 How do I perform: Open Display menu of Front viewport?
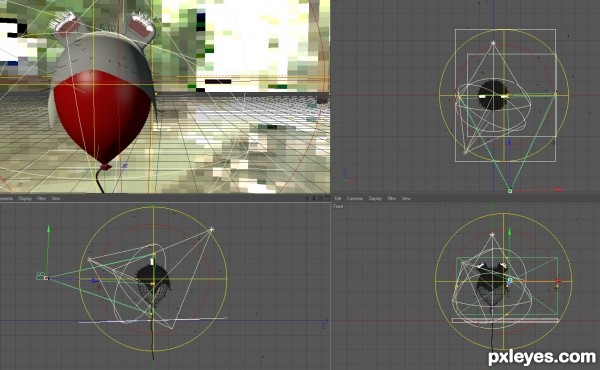point(375,199)
